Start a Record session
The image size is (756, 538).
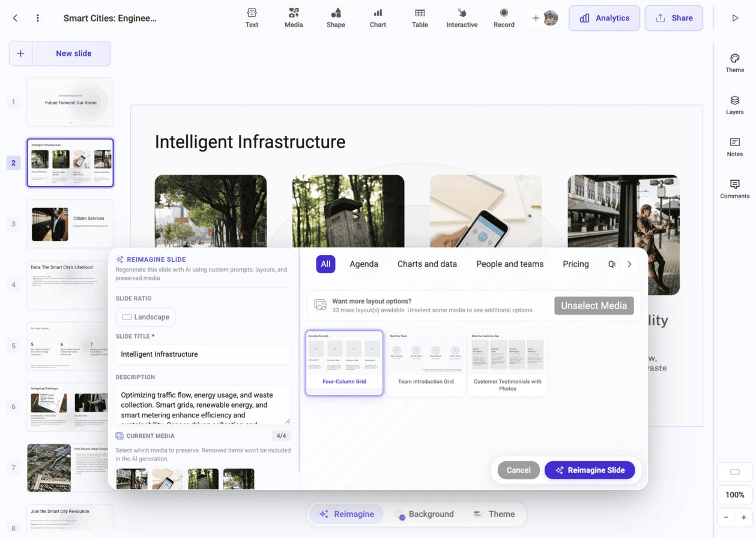504,17
